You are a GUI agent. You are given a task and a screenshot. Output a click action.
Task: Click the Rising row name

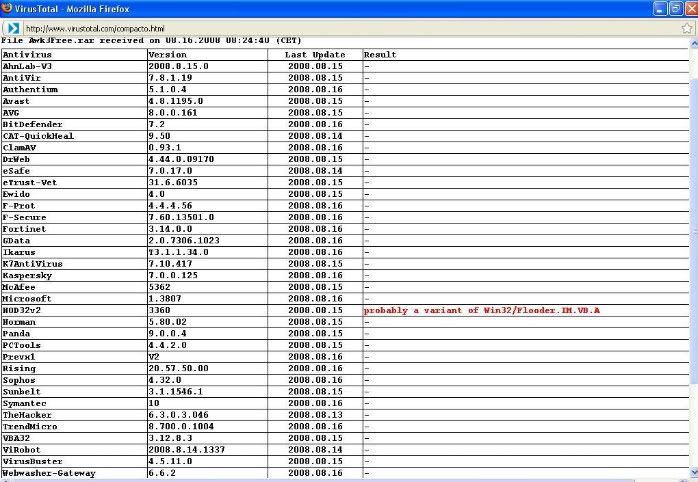pos(19,369)
